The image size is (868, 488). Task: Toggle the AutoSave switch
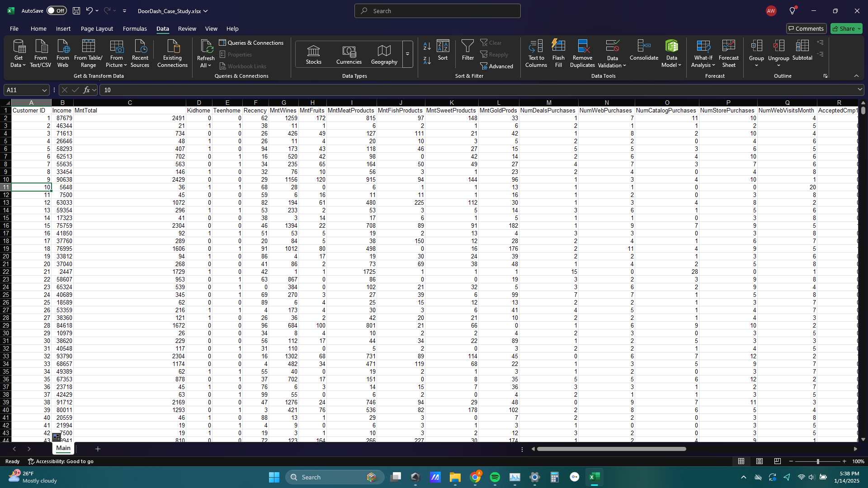57,11
